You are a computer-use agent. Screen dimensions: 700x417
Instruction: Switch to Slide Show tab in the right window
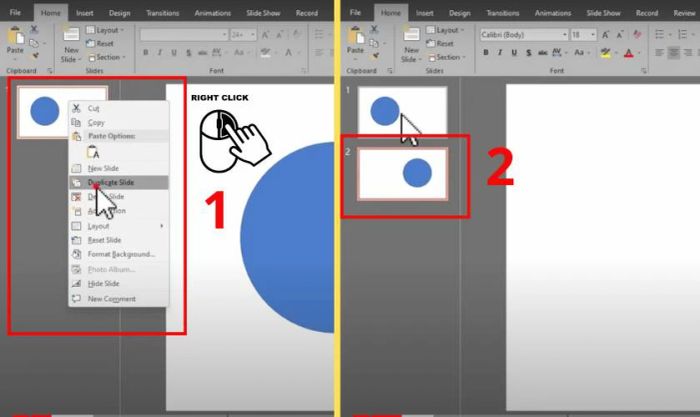[604, 13]
